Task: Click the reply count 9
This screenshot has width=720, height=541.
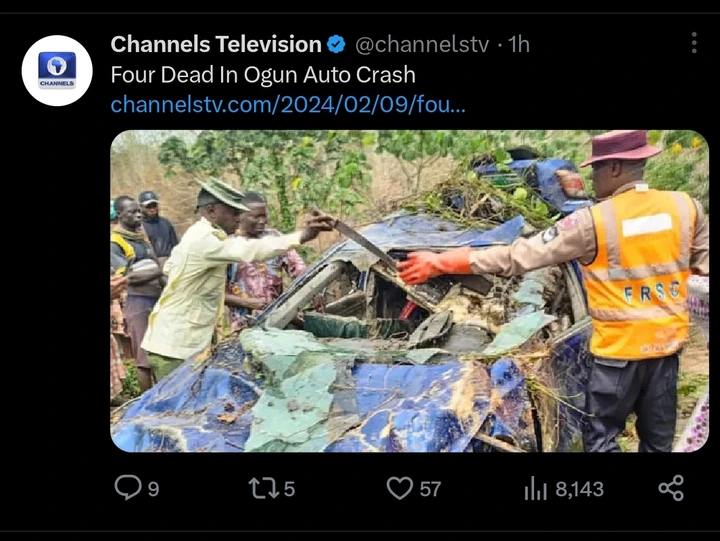Action: tap(153, 489)
